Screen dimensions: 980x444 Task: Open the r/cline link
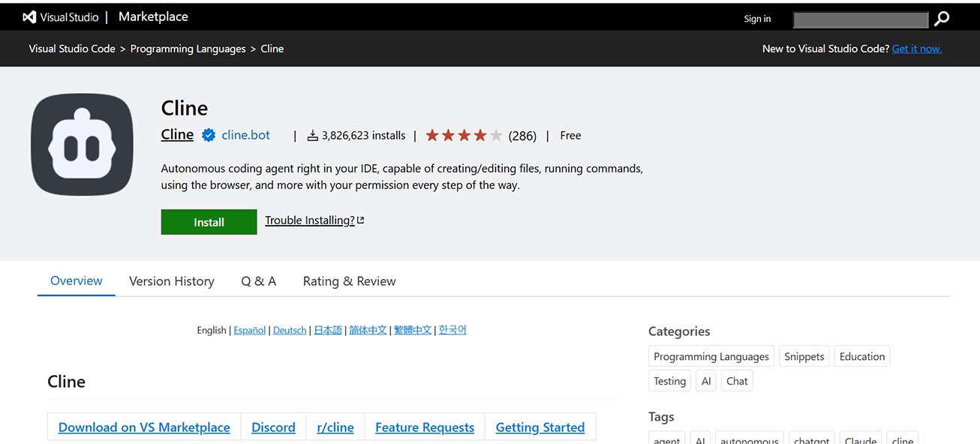click(335, 427)
